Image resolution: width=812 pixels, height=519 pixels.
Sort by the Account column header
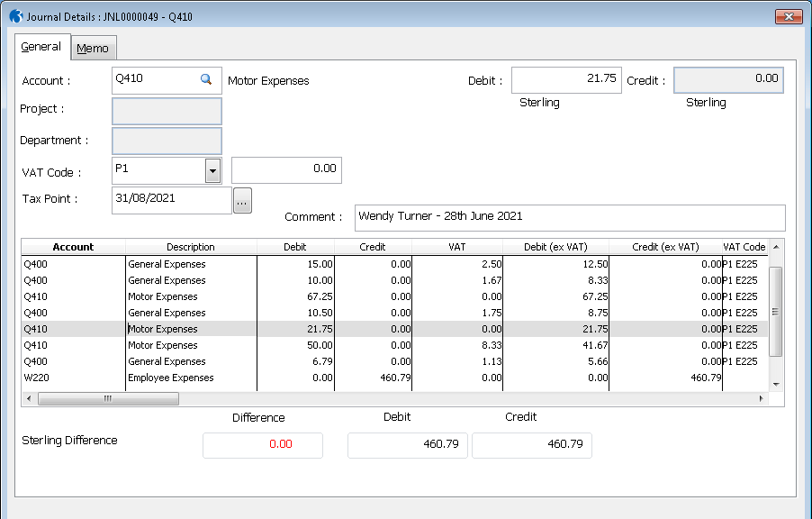pyautogui.click(x=74, y=247)
